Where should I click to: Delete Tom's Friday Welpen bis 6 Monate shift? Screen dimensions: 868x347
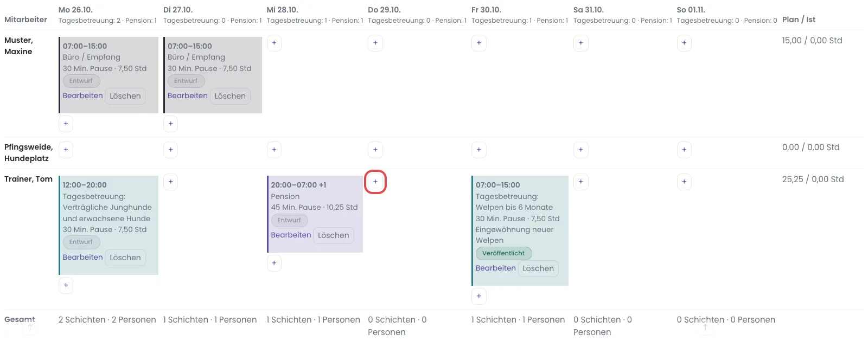tap(538, 268)
